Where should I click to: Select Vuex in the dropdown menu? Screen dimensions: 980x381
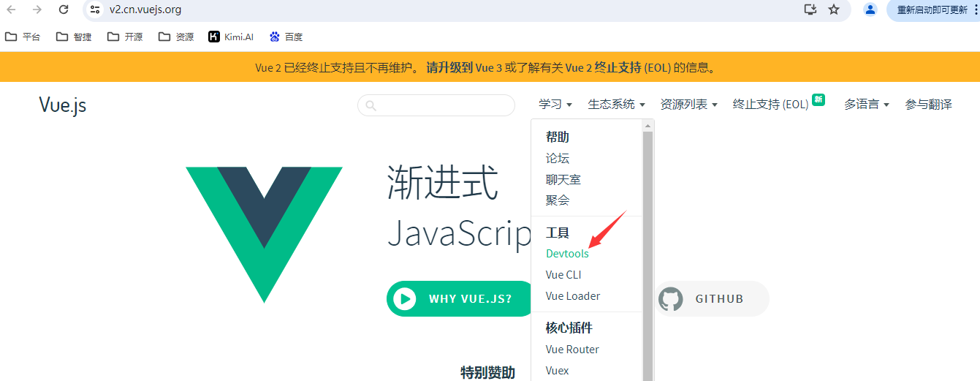coord(557,371)
